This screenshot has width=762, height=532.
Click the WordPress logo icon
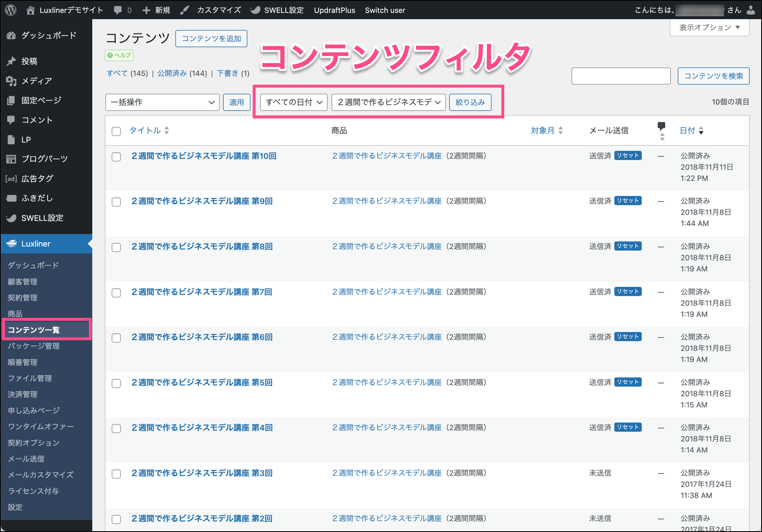tap(11, 10)
